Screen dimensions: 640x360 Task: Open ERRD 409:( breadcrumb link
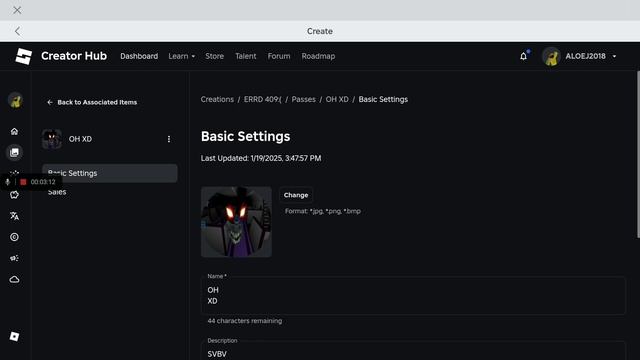coord(262,99)
